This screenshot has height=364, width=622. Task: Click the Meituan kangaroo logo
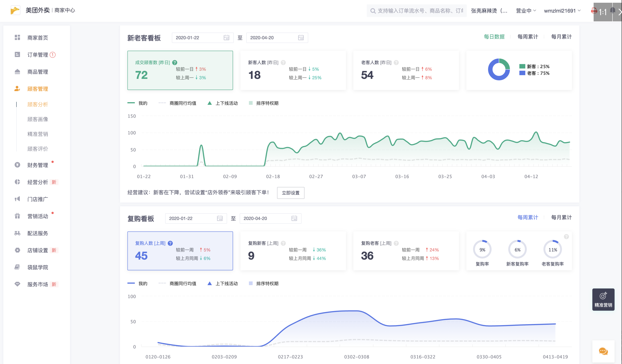tap(15, 10)
